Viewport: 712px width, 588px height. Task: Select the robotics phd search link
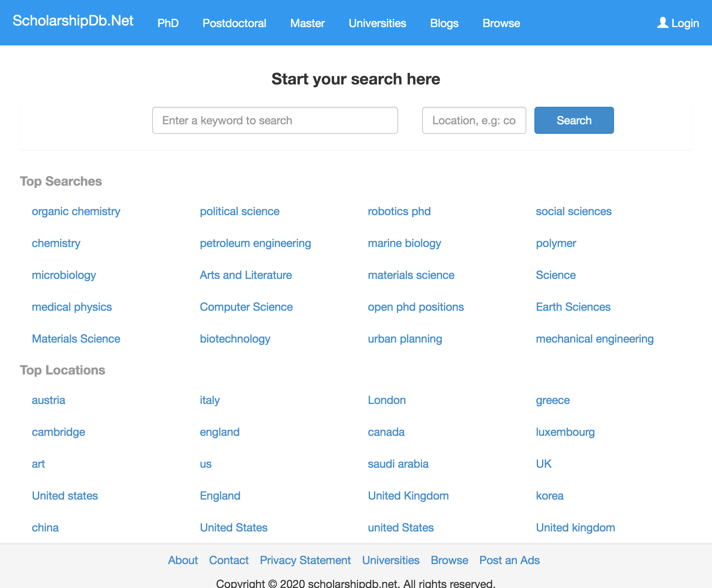point(399,212)
